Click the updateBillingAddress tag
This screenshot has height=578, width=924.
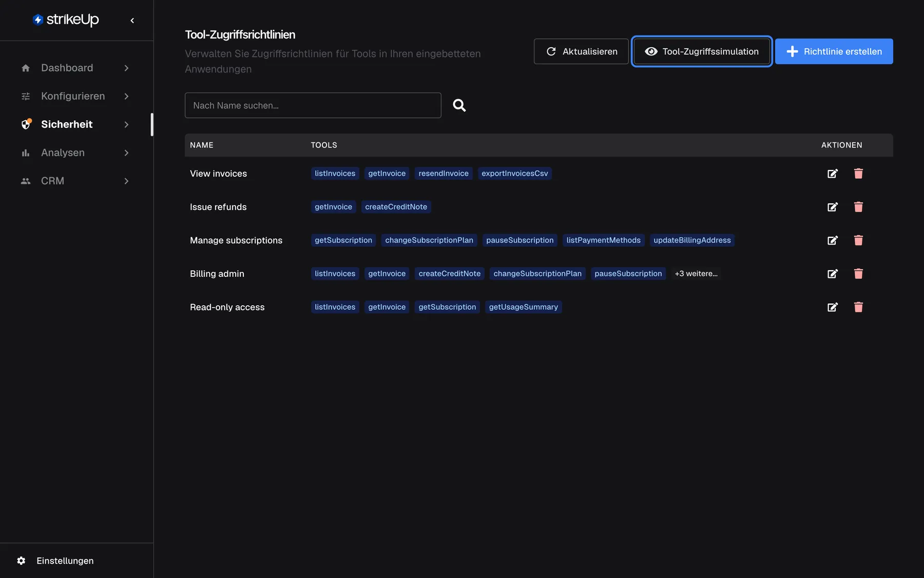point(692,240)
